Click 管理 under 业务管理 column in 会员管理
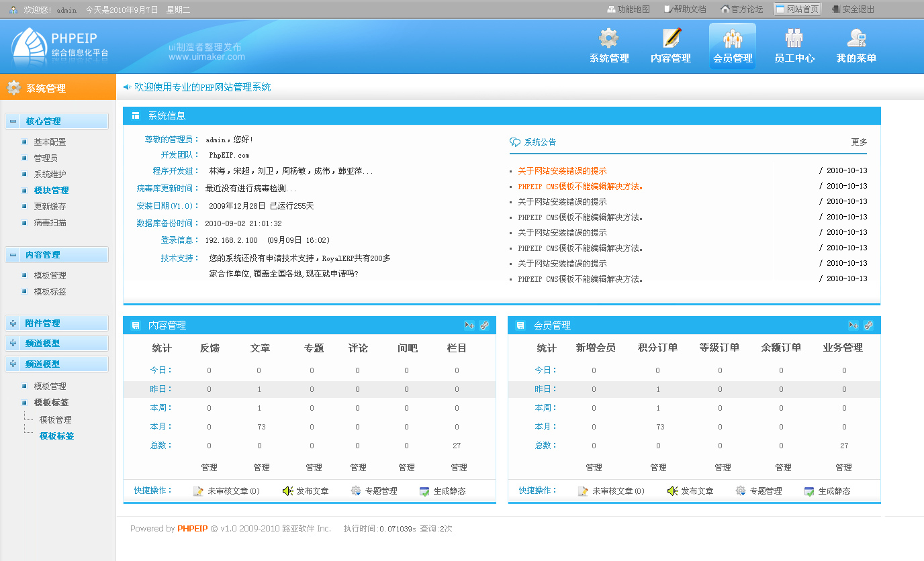 pos(843,468)
